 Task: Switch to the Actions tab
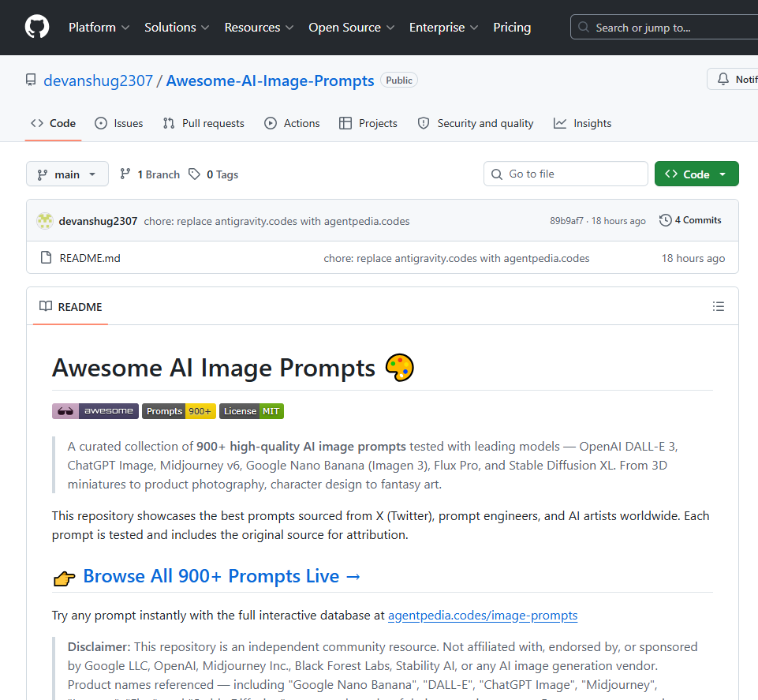pyautogui.click(x=292, y=123)
